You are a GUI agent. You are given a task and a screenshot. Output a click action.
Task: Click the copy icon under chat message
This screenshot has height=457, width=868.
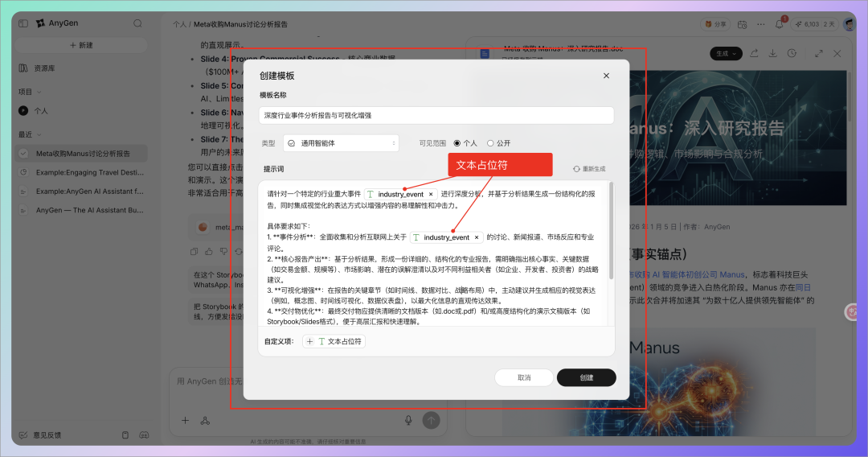(194, 252)
